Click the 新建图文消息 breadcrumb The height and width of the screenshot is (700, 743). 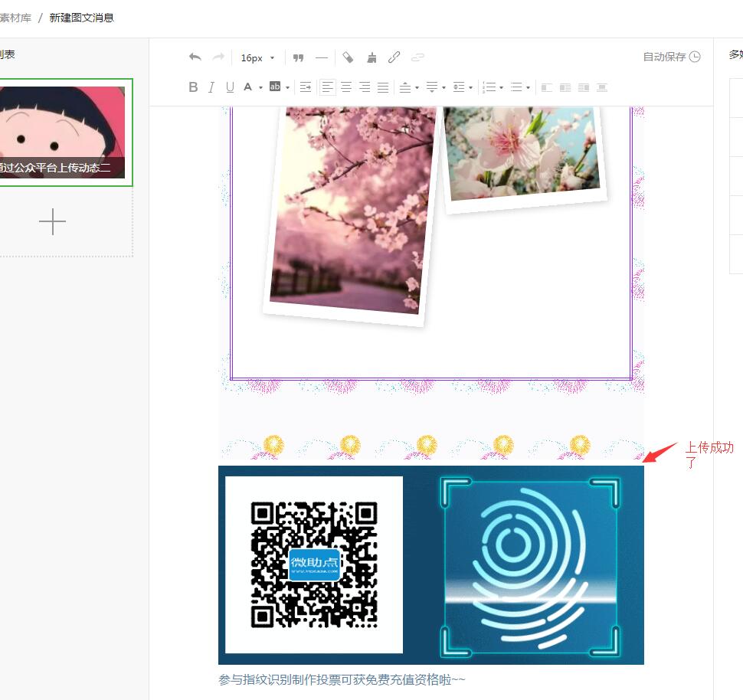click(81, 18)
